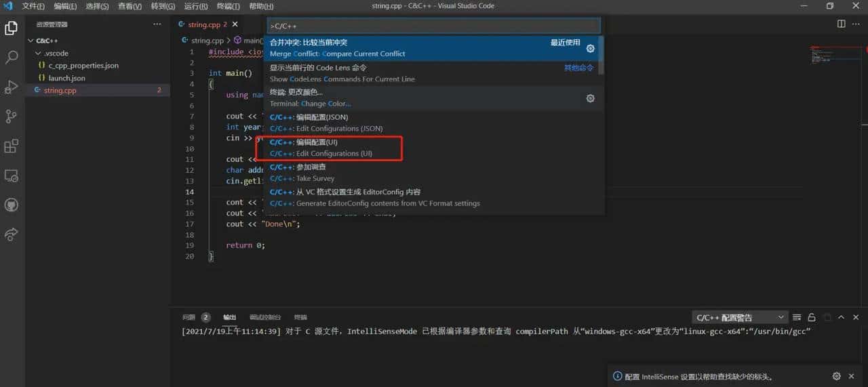This screenshot has width=868, height=387.
Task: Open editor More Actions ellipsis menu
Action: (x=856, y=24)
